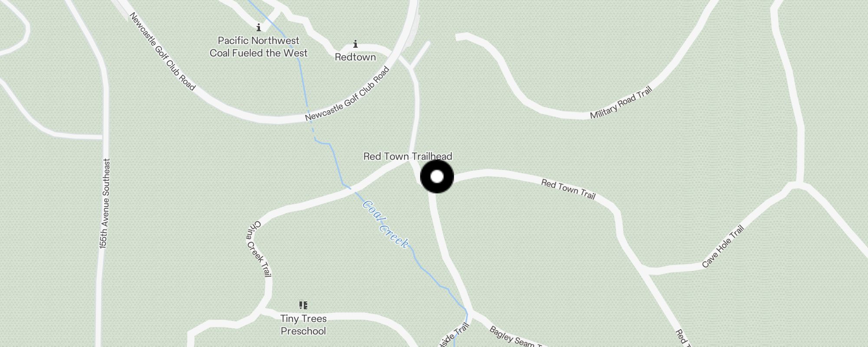The width and height of the screenshot is (868, 347).
Task: Click the Coal Creek stream label
Action: 385,224
